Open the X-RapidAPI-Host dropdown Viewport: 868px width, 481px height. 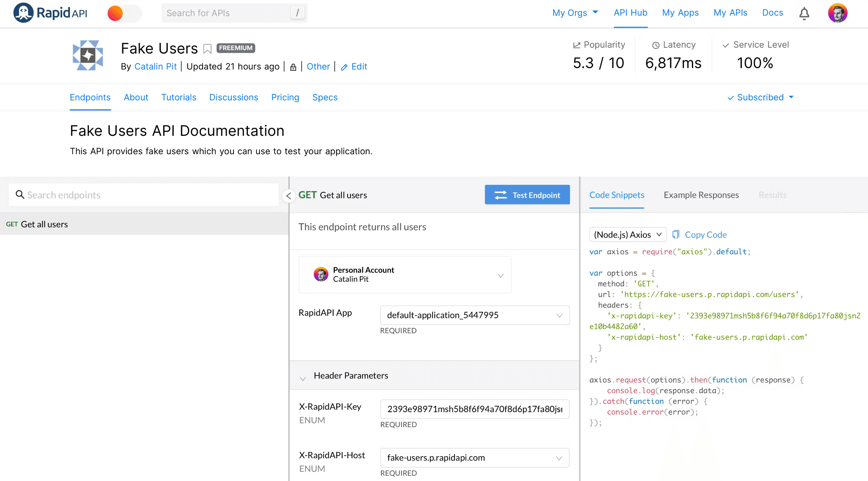474,457
